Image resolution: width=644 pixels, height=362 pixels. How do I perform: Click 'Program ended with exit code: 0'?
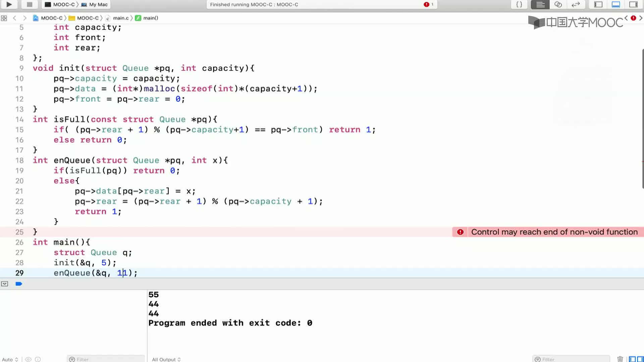click(230, 323)
